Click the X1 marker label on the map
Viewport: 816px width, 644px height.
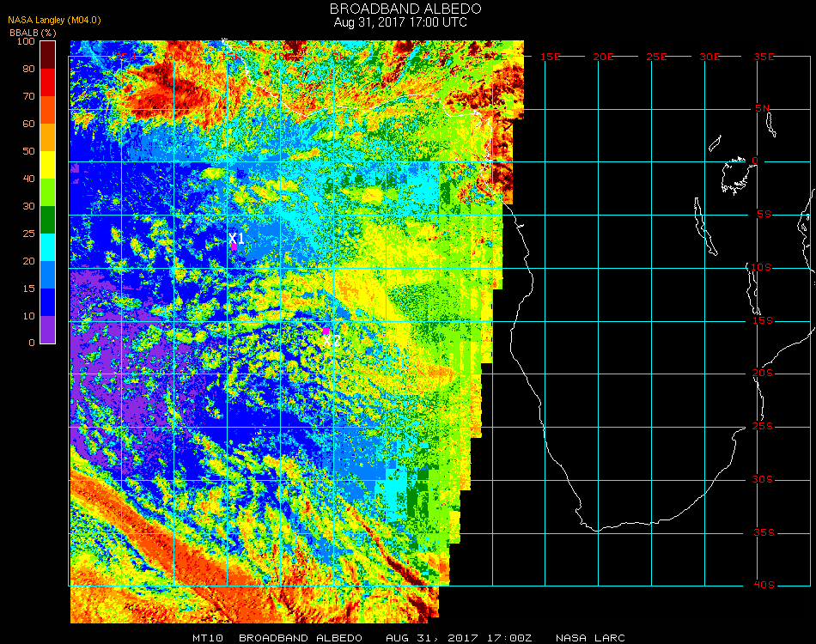[236, 239]
